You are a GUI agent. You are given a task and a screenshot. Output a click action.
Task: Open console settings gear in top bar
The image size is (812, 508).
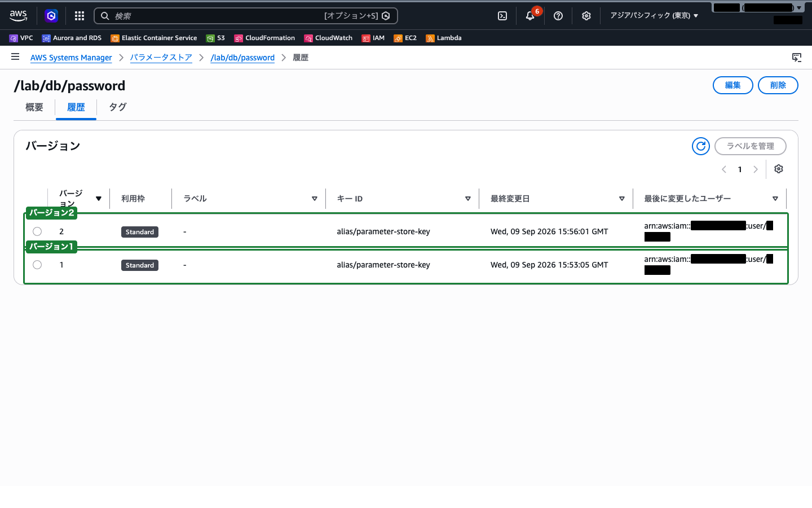(x=586, y=16)
